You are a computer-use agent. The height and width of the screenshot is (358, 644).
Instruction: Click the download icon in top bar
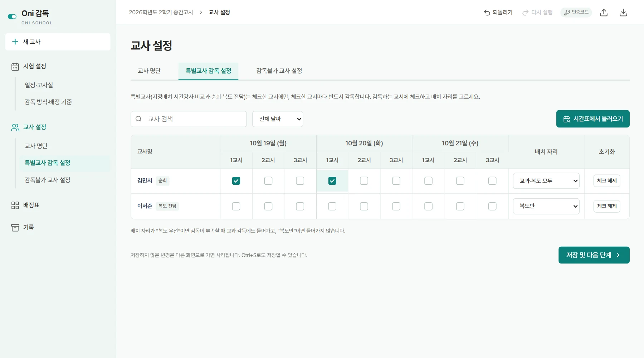pos(623,13)
